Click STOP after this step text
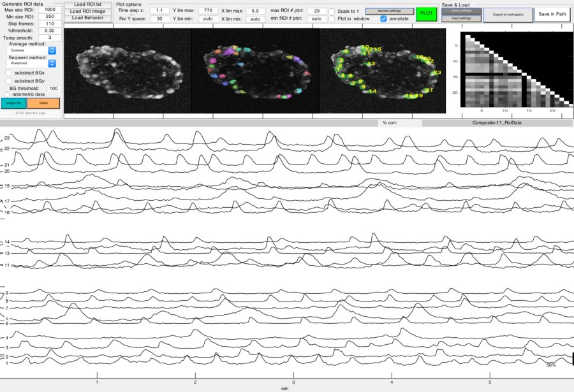This screenshot has height=392, width=574. [31, 113]
